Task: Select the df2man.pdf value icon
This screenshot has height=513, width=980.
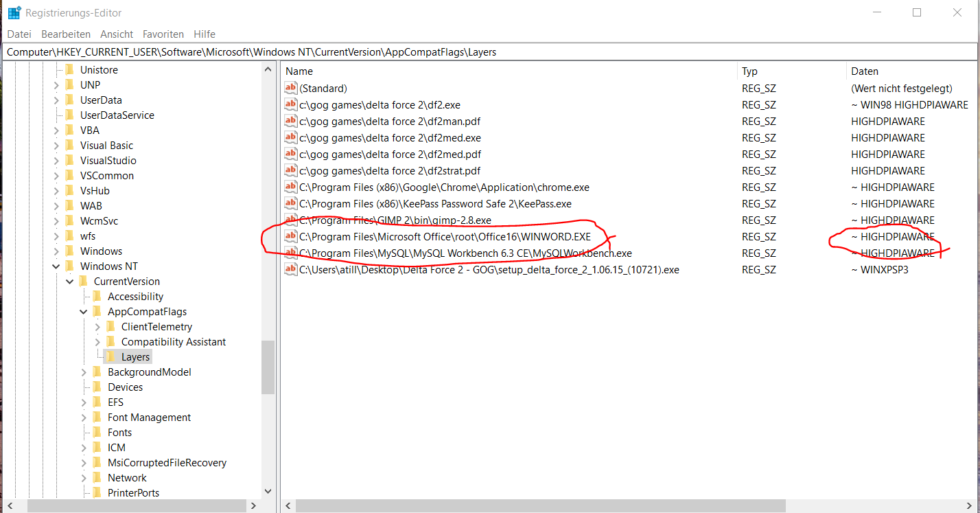Action: pyautogui.click(x=291, y=122)
